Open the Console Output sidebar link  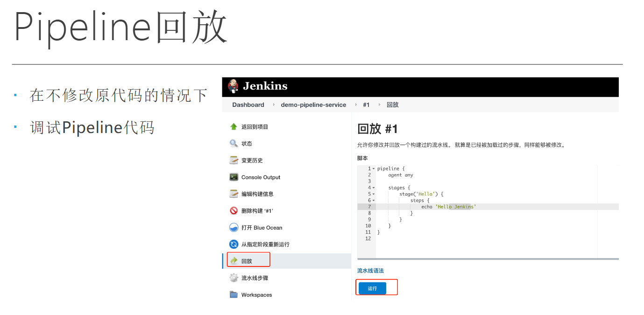261,177
